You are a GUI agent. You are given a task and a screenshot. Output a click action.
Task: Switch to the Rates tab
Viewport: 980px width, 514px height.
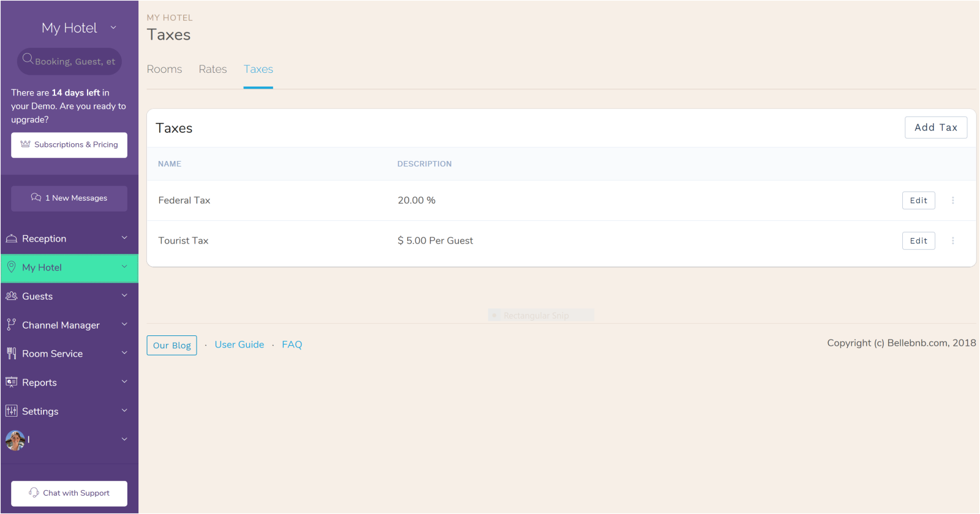[213, 69]
